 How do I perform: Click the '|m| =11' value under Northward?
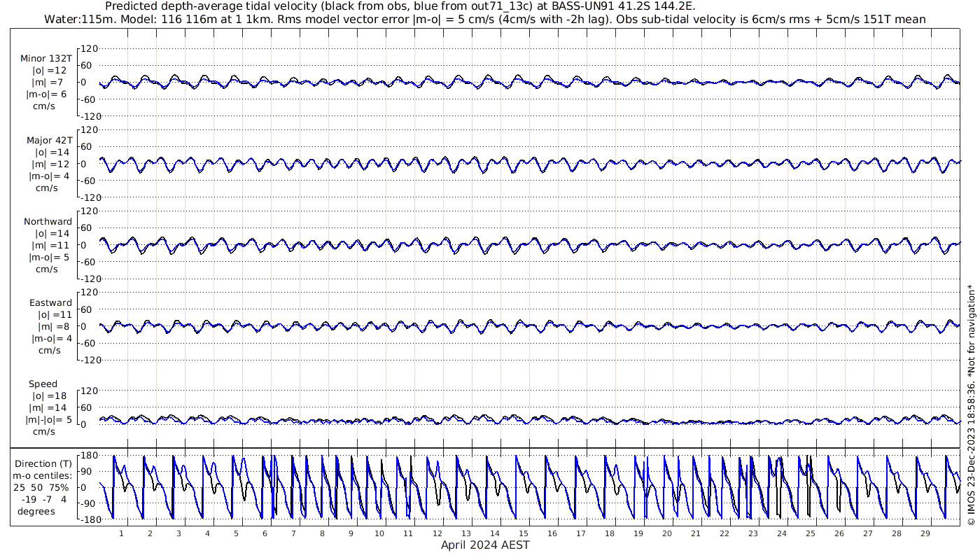point(49,245)
